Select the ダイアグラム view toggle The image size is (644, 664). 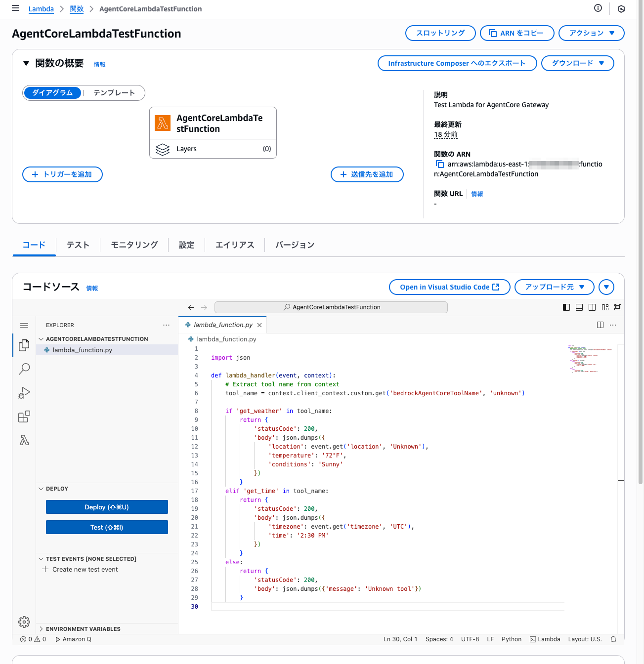point(52,93)
